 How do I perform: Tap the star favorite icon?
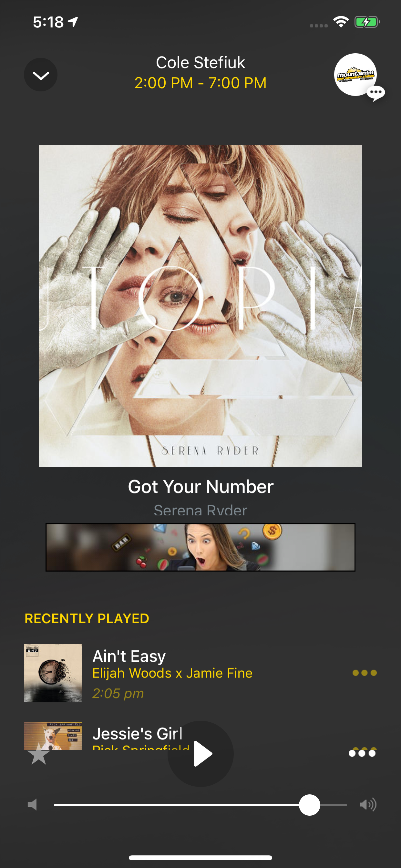(39, 754)
